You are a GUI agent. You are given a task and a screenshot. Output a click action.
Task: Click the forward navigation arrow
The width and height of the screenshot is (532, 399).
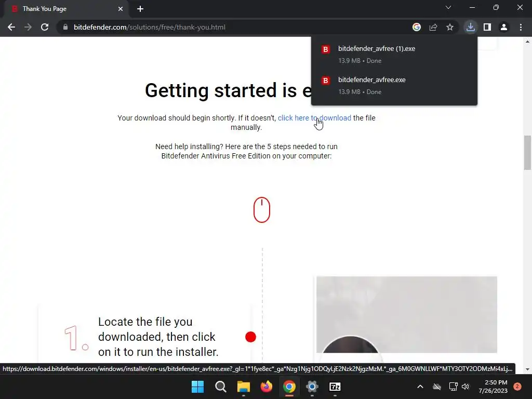[x=28, y=27]
